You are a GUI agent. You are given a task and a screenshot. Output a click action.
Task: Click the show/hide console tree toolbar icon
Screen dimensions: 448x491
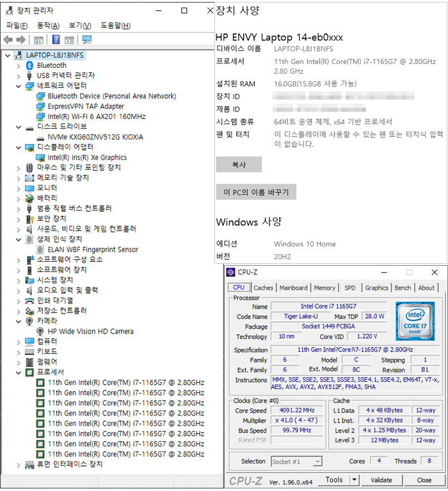click(x=38, y=40)
